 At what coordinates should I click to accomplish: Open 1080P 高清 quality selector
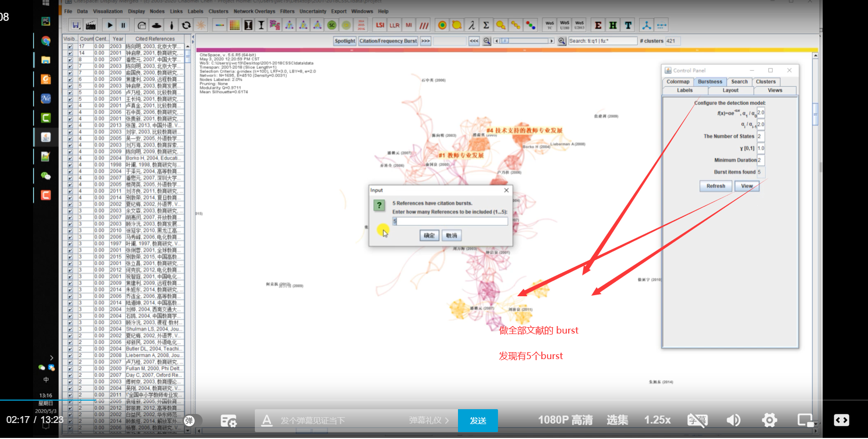coord(565,420)
